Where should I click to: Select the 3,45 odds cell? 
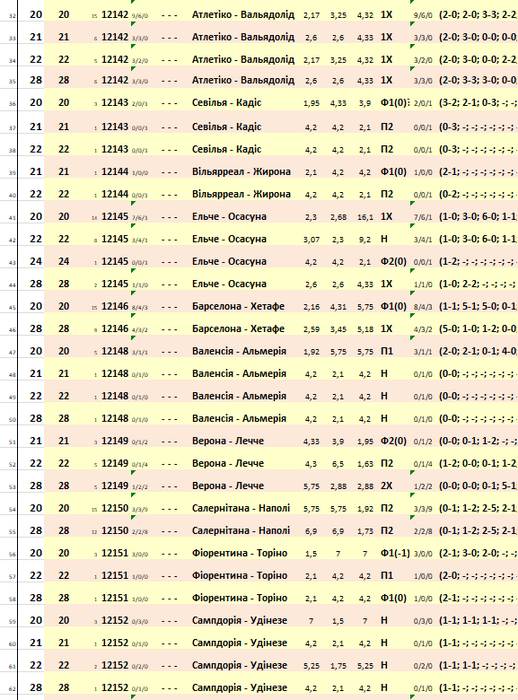tap(338, 329)
